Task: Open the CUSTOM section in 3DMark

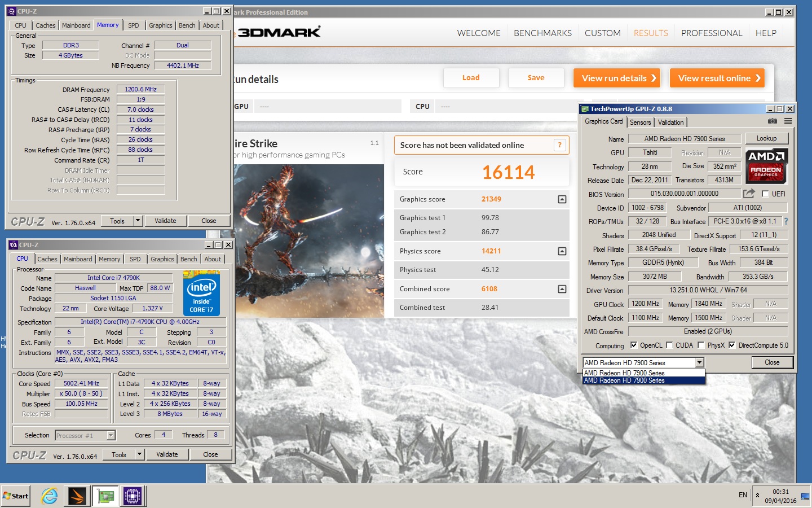Action: (602, 33)
